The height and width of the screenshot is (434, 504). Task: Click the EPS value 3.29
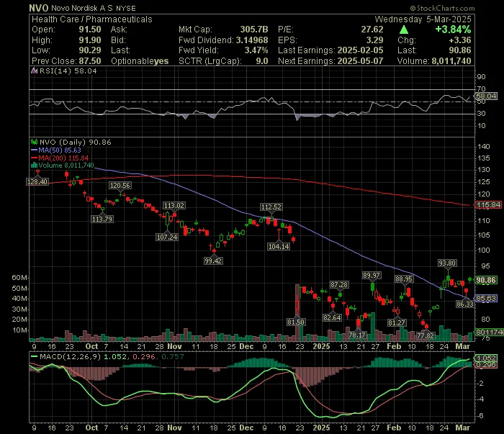[x=375, y=40]
